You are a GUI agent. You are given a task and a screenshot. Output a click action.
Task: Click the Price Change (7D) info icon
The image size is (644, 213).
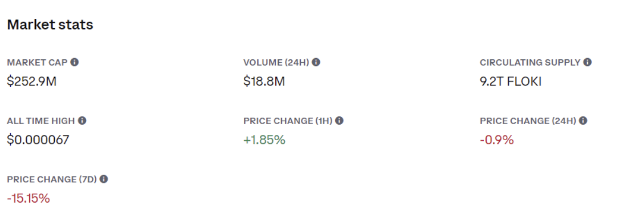tap(104, 179)
